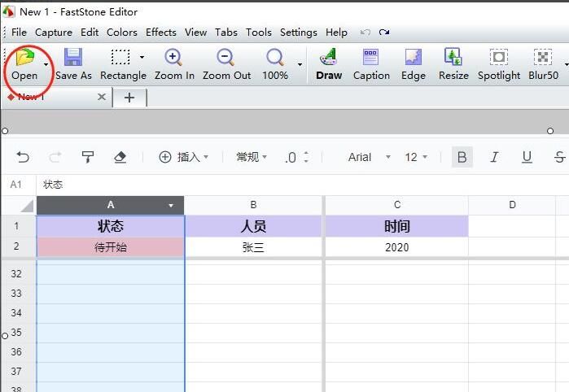Open the Tools menu
Image resolution: width=569 pixels, height=392 pixels.
tap(259, 33)
